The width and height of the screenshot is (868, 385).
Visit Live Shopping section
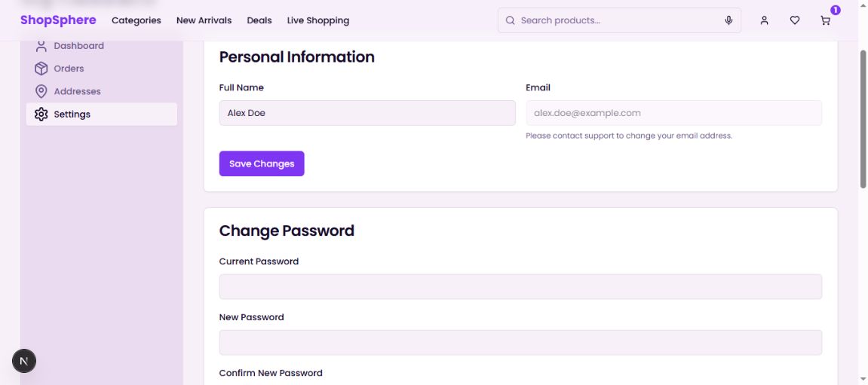coord(317,20)
